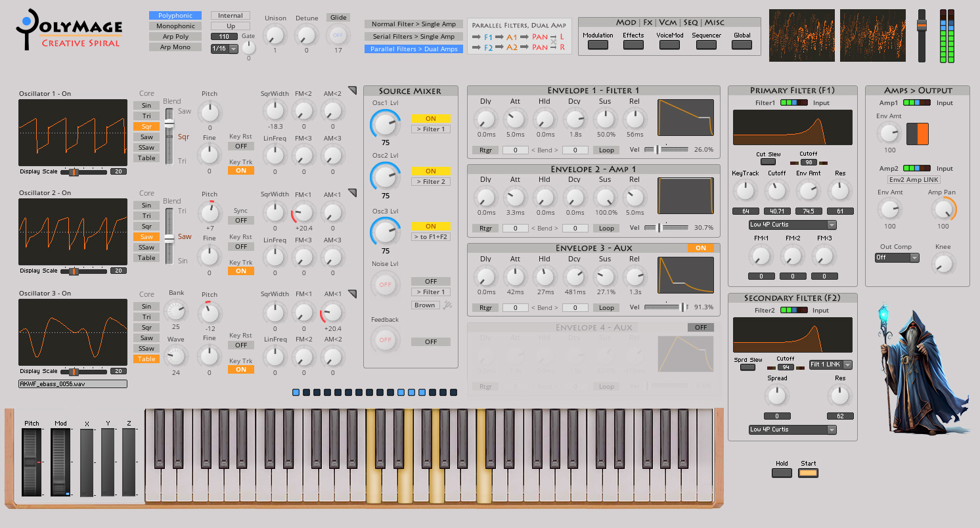The height and width of the screenshot is (528, 980).
Task: Click a highlighted blue sequencer step square
Action: click(296, 392)
